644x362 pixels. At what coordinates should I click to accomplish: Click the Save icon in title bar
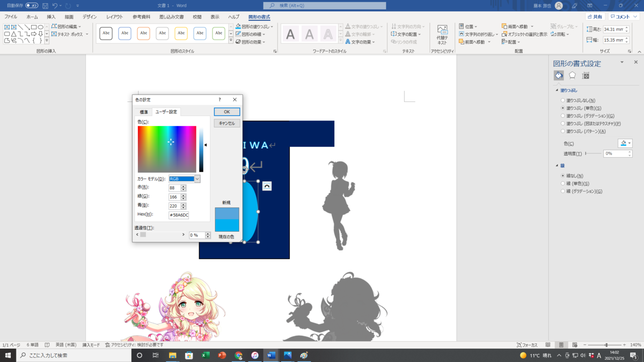click(45, 6)
